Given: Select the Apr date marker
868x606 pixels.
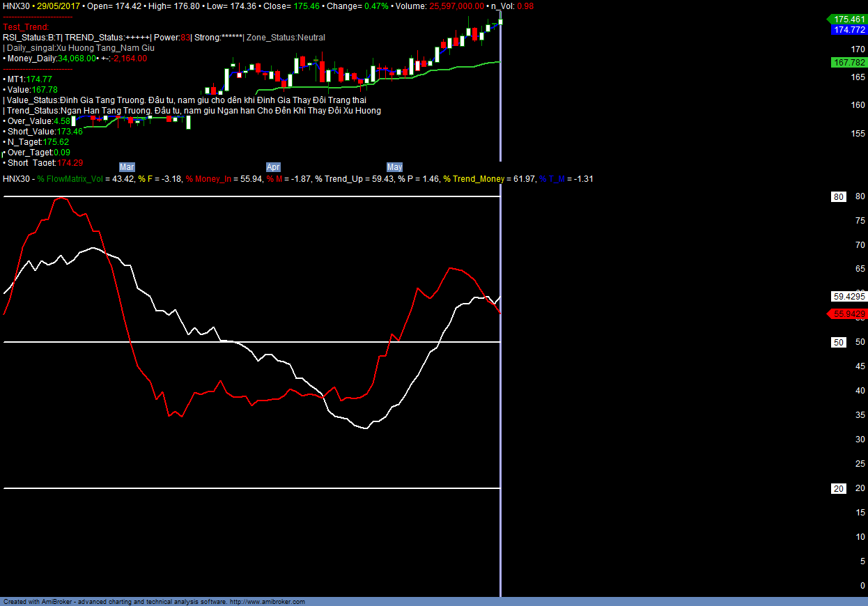Looking at the screenshot, I should [273, 167].
